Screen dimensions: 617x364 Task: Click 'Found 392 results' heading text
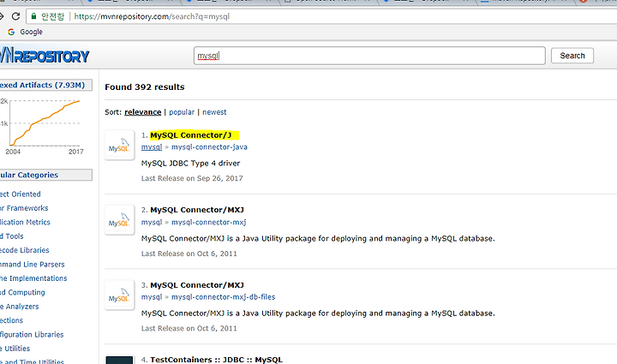(x=145, y=87)
